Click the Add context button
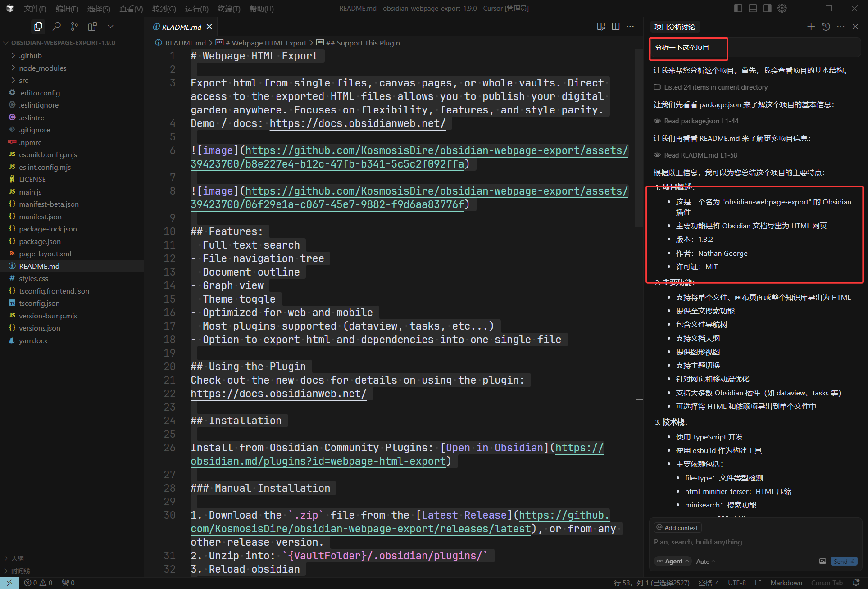Image resolution: width=868 pixels, height=589 pixels. point(677,528)
